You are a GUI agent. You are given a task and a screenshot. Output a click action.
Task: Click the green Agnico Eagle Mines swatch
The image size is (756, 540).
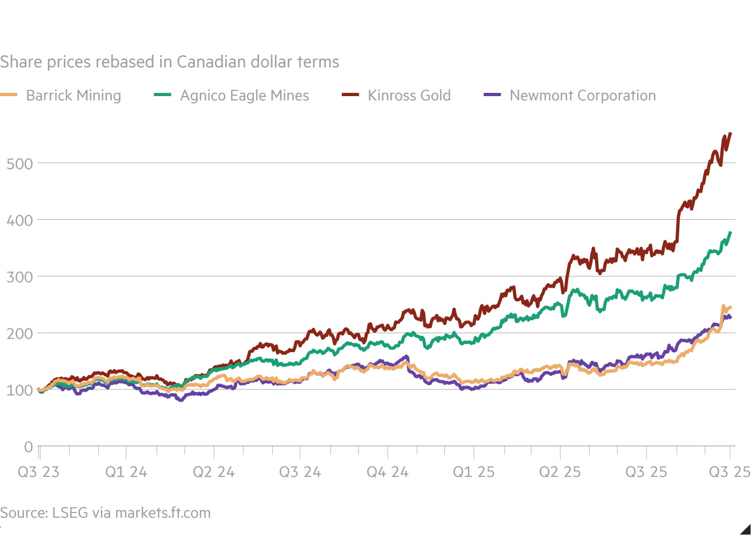(x=163, y=95)
